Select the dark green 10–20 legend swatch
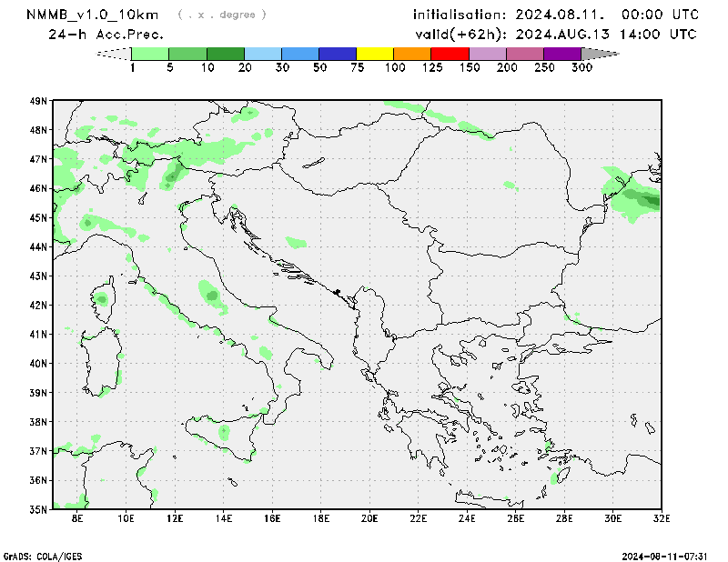This screenshot has width=728, height=562. click(x=226, y=54)
